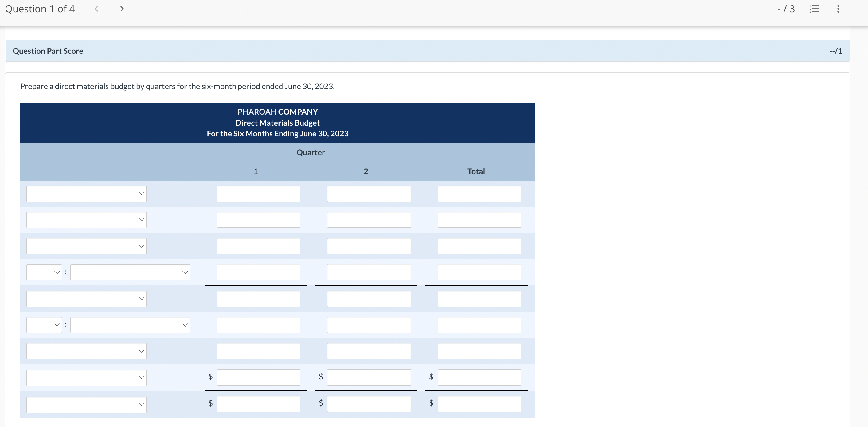Screen dimensions: 868x427
Task: Open the third row account selection dropdown
Action: click(86, 246)
